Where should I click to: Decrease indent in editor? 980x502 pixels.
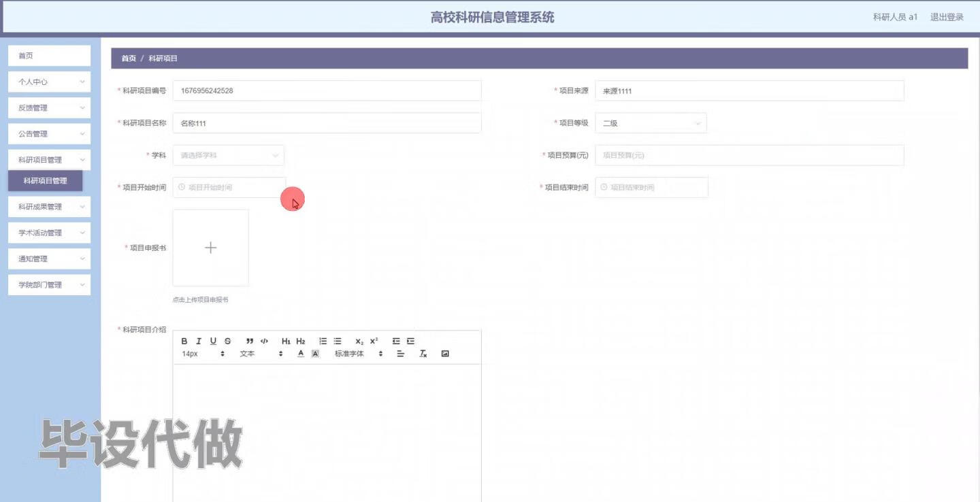click(x=396, y=341)
